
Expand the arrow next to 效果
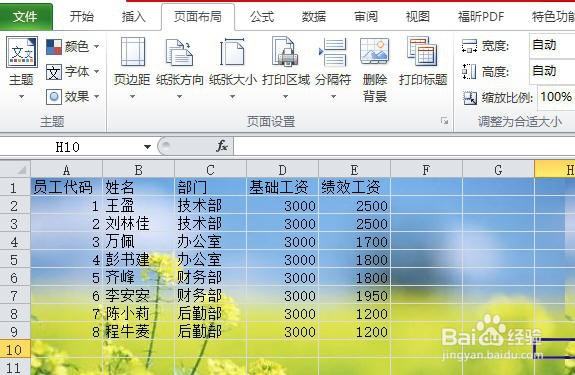(x=96, y=97)
